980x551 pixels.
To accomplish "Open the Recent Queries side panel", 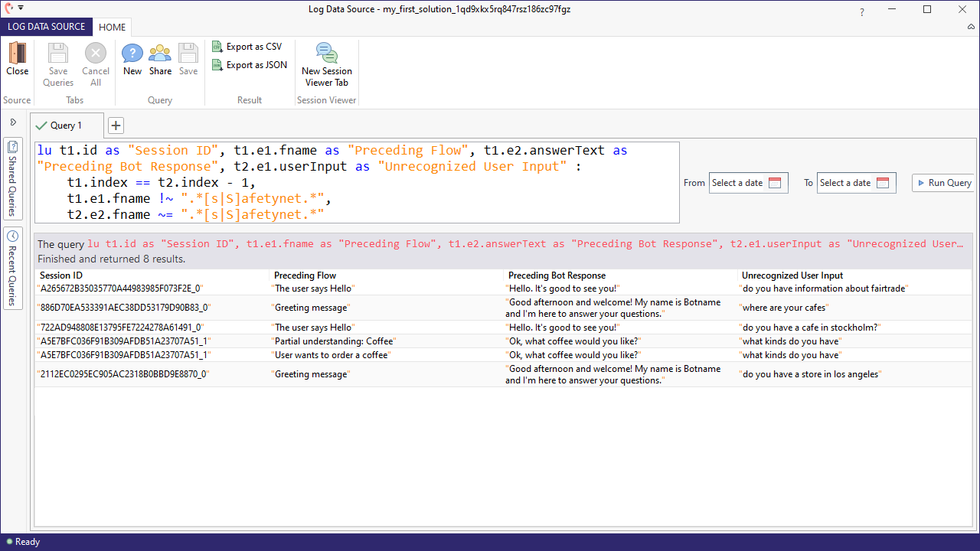I will point(13,267).
